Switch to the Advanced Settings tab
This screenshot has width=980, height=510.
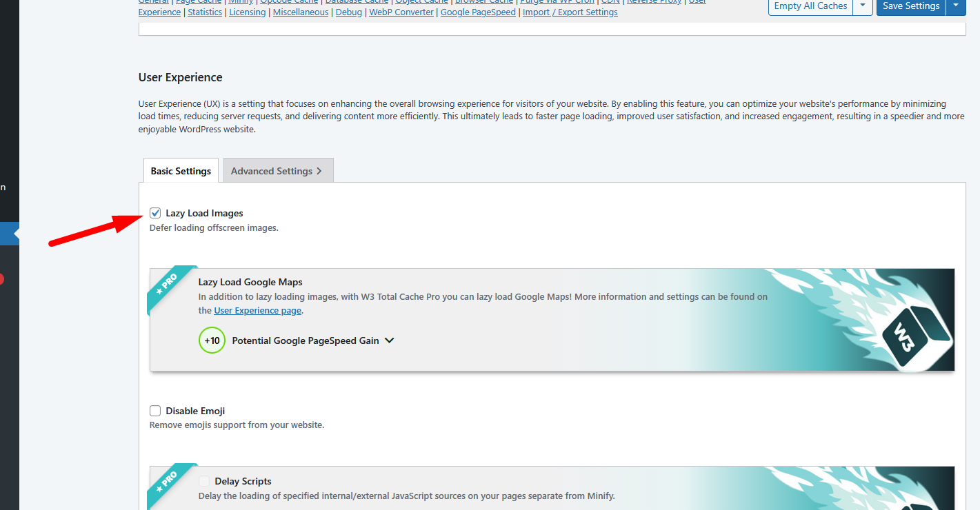(x=278, y=171)
